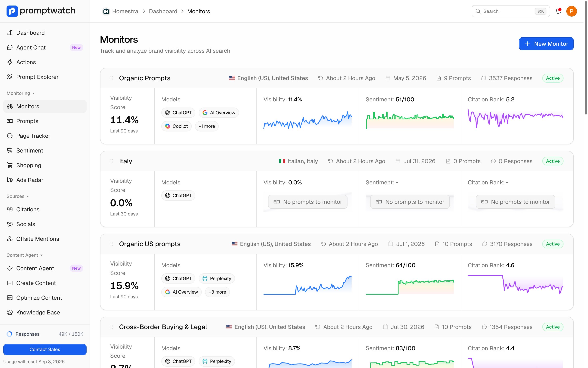Click Organic Prompts visibility sparkline chart

point(308,120)
